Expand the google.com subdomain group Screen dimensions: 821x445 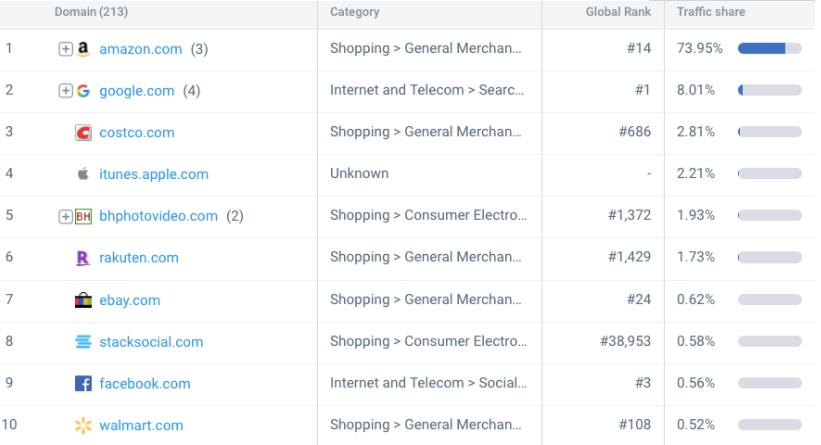click(65, 91)
